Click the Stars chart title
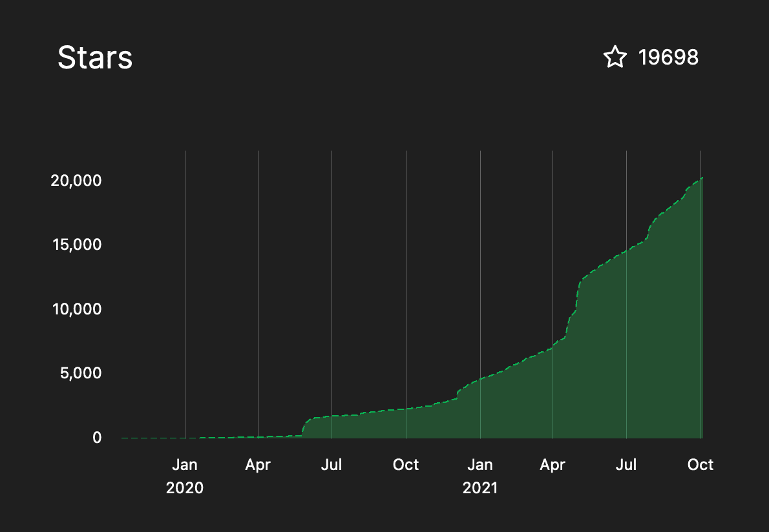Viewport: 769px width, 532px height. click(95, 58)
